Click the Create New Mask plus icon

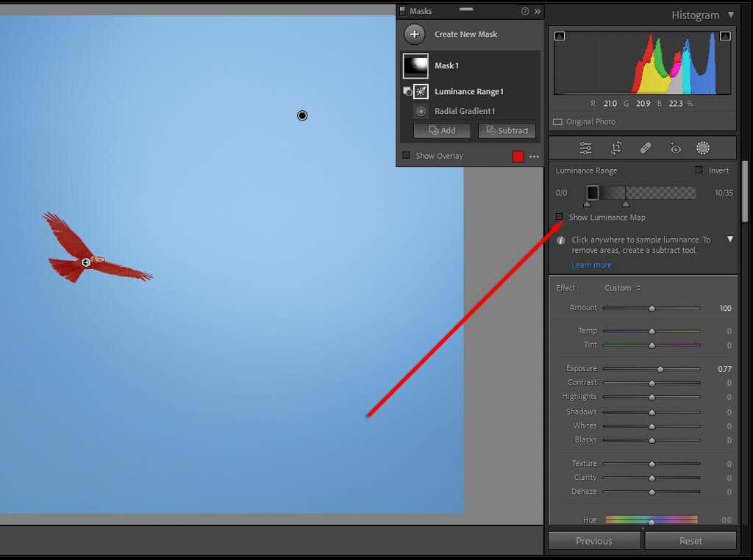pyautogui.click(x=415, y=35)
